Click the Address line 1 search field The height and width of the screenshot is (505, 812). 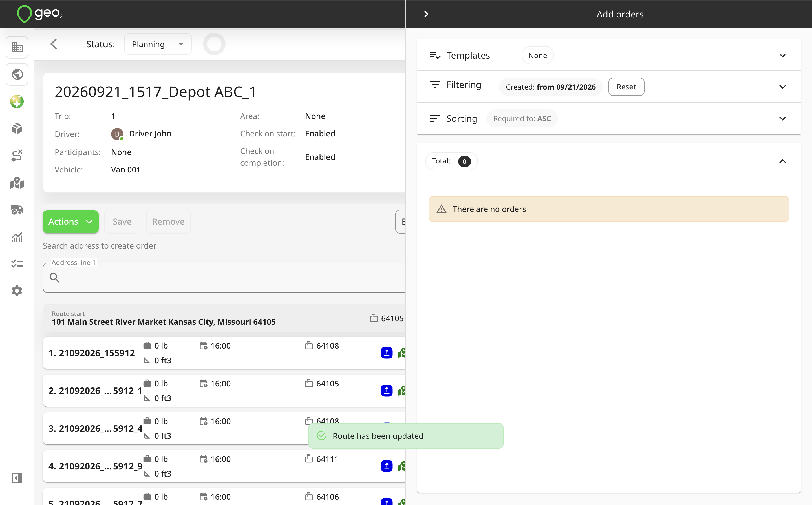(224, 278)
